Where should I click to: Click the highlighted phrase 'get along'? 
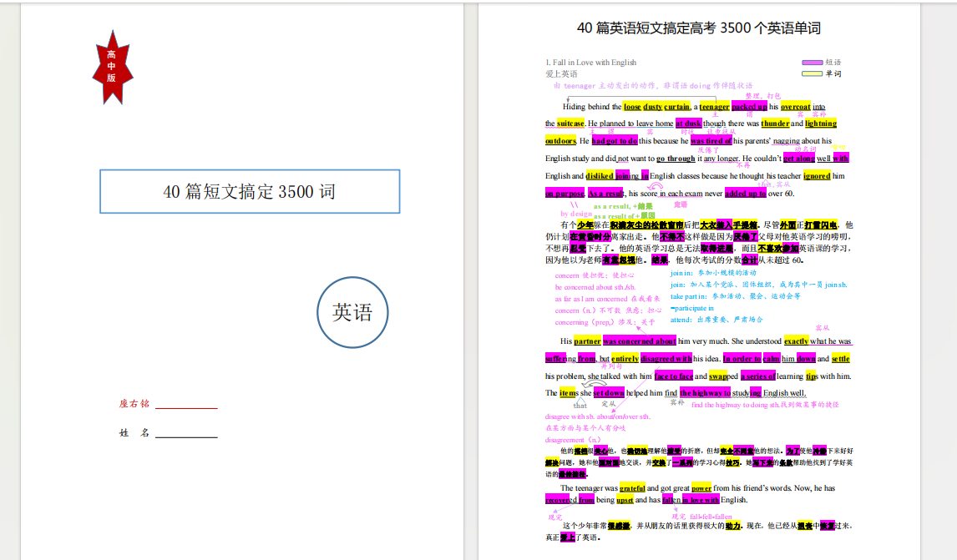(799, 159)
